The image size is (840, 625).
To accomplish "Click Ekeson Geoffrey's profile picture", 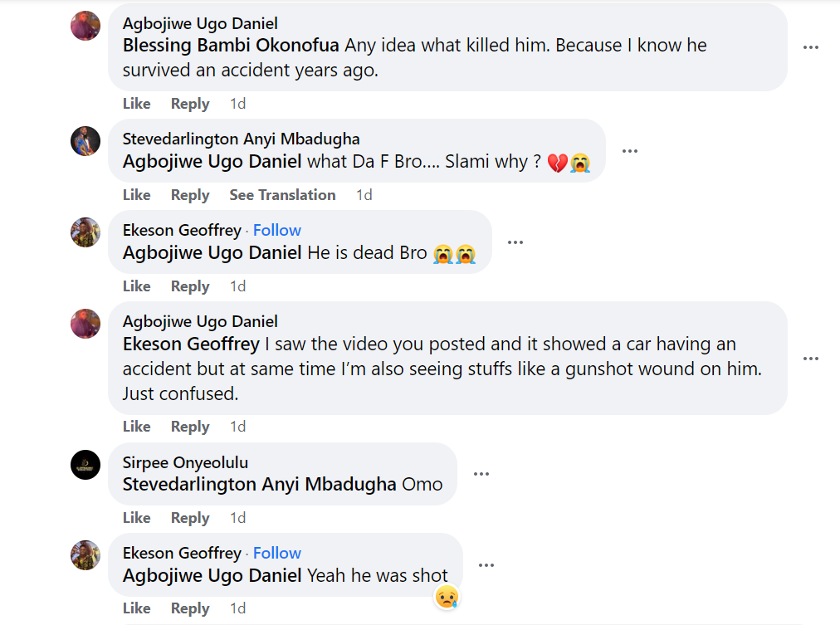I will tap(85, 233).
